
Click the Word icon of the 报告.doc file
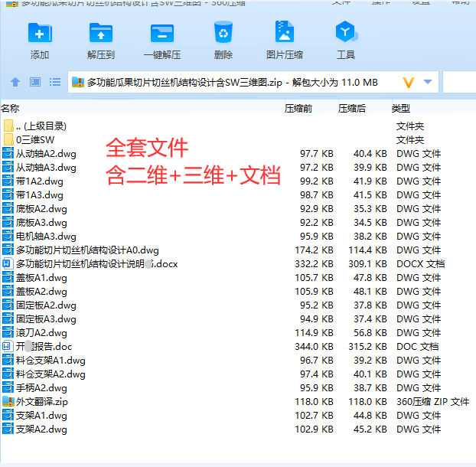pyautogui.click(x=8, y=346)
